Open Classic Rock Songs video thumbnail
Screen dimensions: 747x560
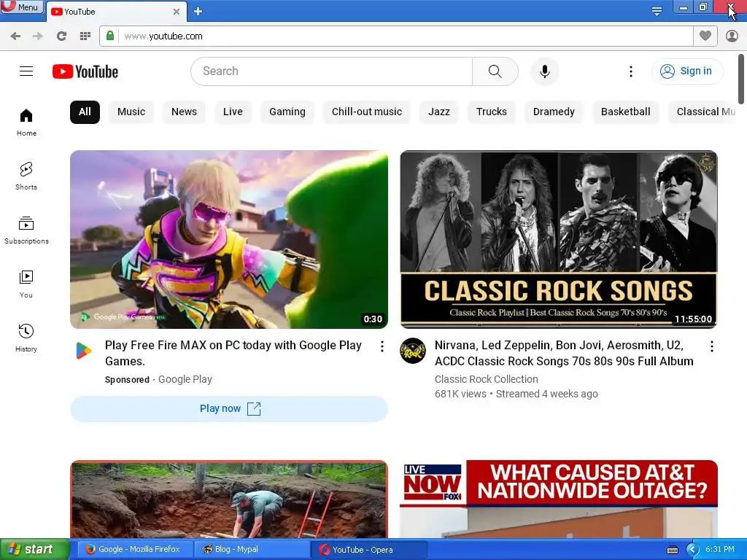pyautogui.click(x=559, y=239)
